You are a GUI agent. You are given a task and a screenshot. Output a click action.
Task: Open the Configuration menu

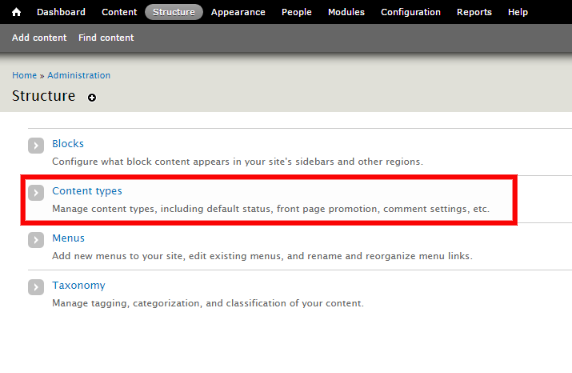(x=411, y=12)
